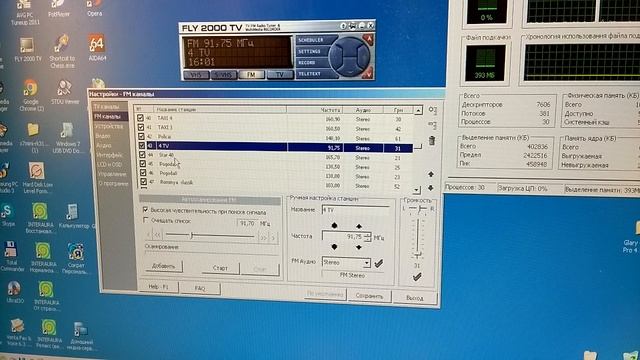The height and width of the screenshot is (360, 640).
Task: Open the Сократ Персональный desktop icon
Action: coord(76,258)
